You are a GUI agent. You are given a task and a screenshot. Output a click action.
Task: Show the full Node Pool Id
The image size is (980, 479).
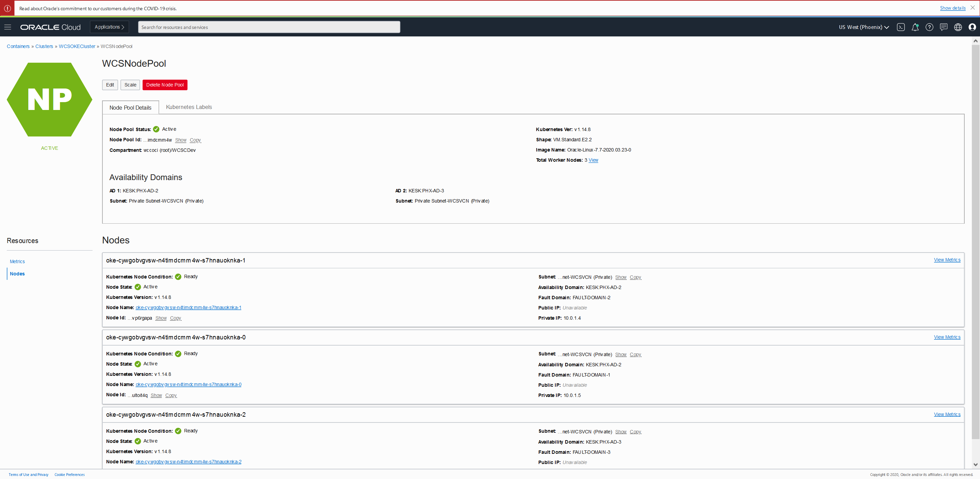(x=180, y=140)
